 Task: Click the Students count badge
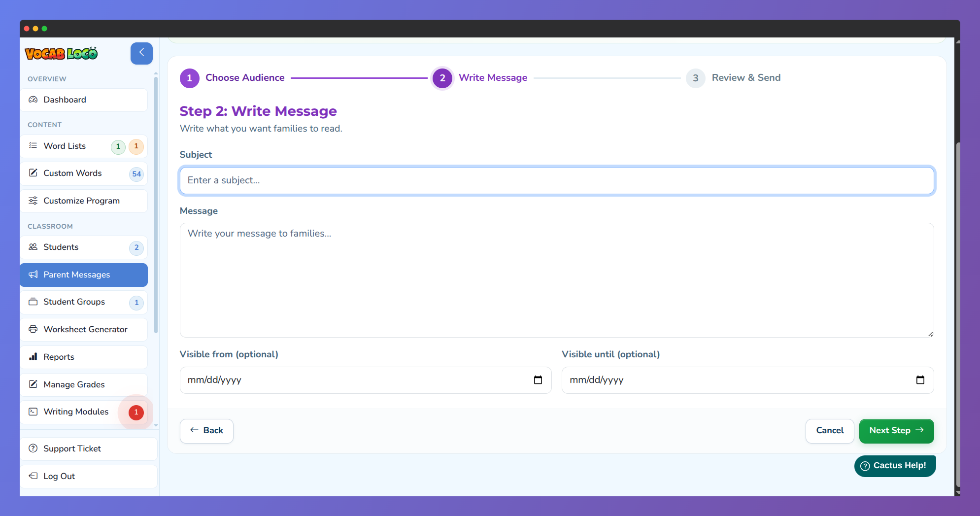coord(136,248)
